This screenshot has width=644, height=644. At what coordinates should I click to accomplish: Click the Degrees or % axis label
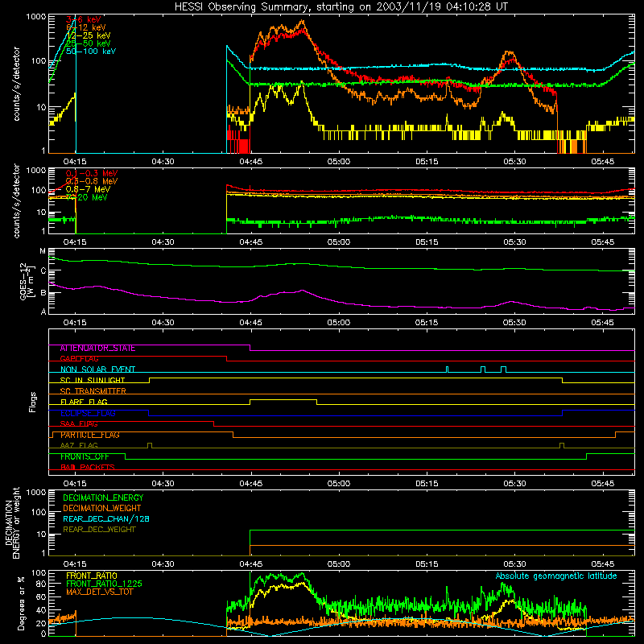21,603
